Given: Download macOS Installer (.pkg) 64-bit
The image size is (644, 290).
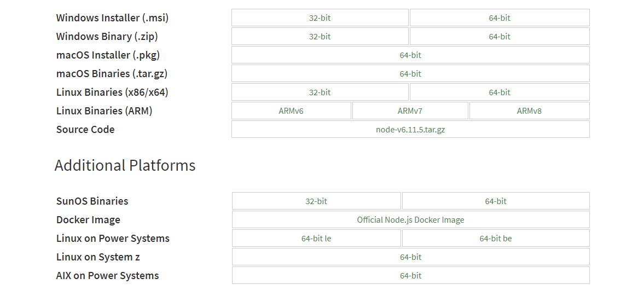Looking at the screenshot, I should (x=410, y=55).
